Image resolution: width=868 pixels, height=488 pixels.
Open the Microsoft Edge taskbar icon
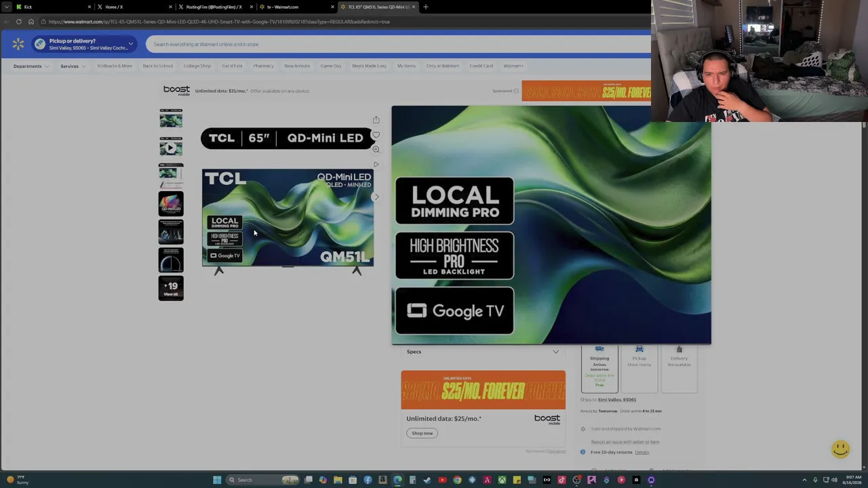point(397,480)
